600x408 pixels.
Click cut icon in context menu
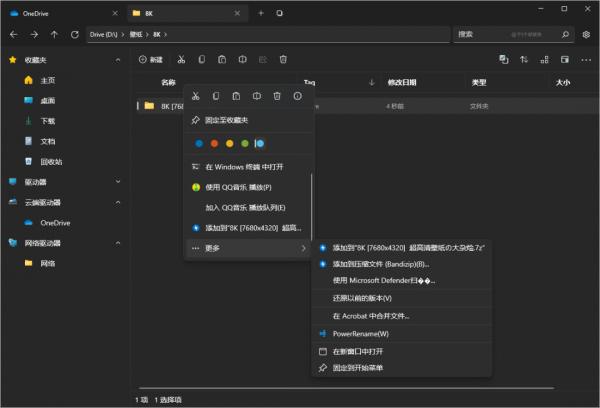tap(196, 96)
